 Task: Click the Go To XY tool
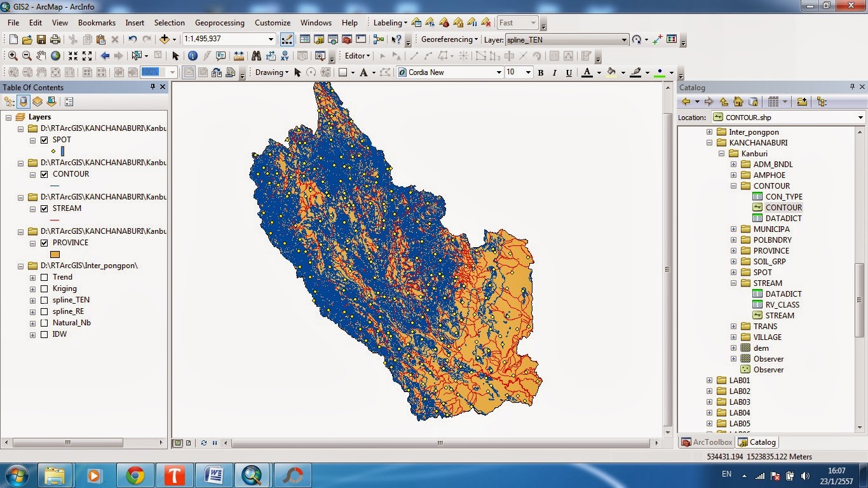(285, 55)
